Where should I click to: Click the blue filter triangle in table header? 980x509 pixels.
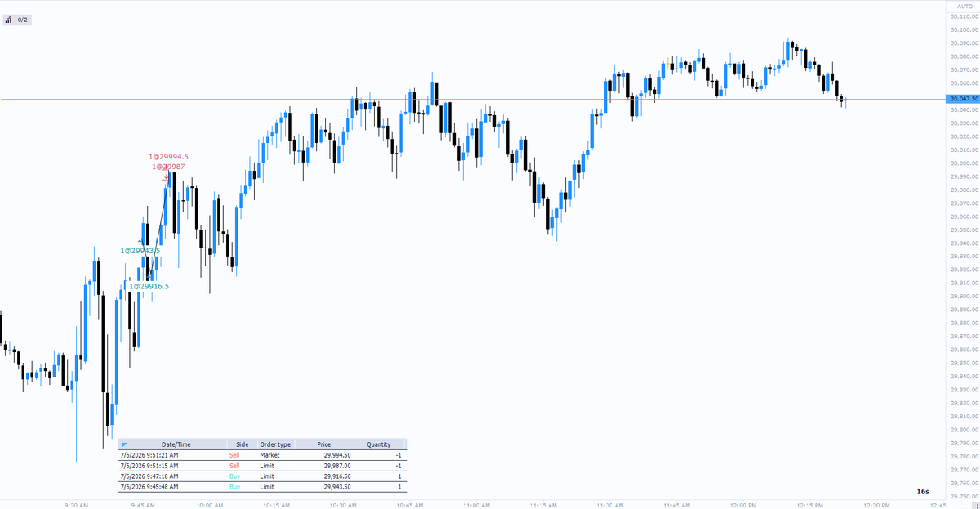point(124,444)
